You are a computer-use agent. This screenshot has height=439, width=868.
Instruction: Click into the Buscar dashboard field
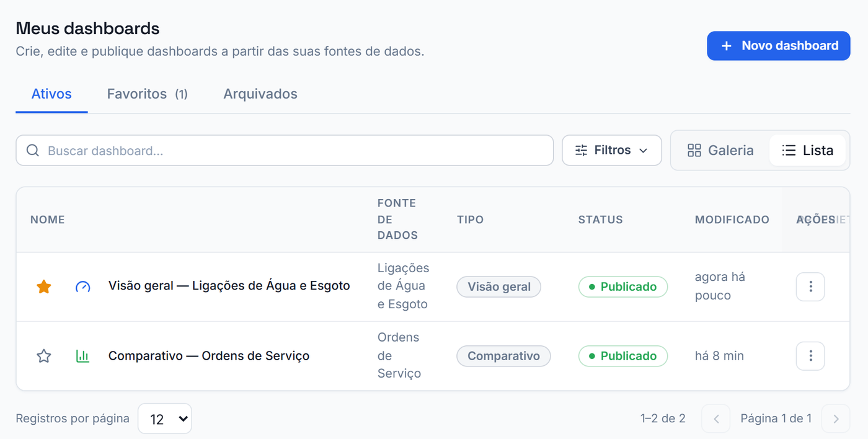pos(285,151)
